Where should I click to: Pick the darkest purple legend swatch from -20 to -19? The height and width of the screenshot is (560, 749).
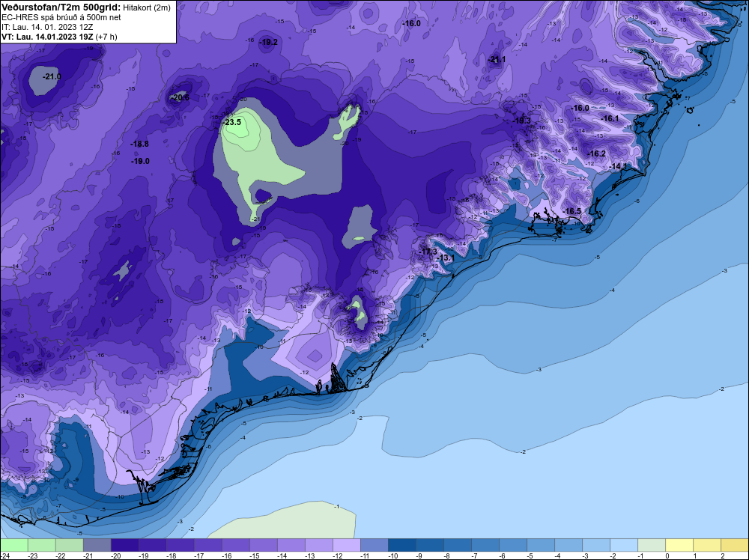[x=124, y=545]
